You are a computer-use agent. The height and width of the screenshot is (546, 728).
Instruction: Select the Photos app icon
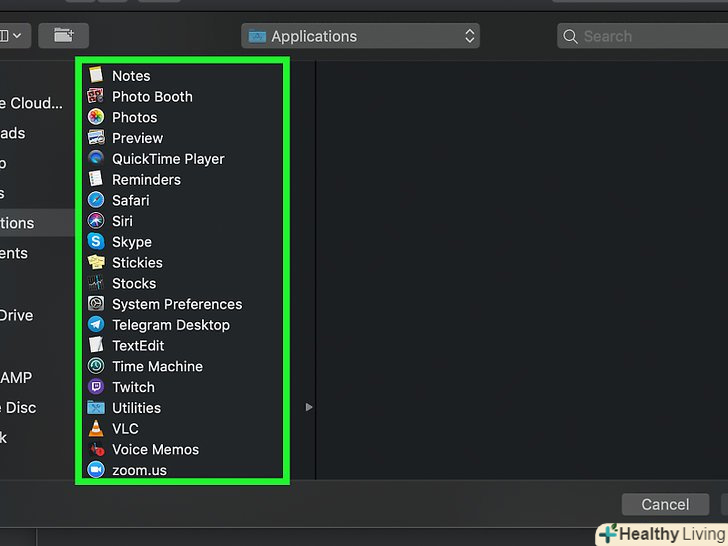[x=96, y=117]
